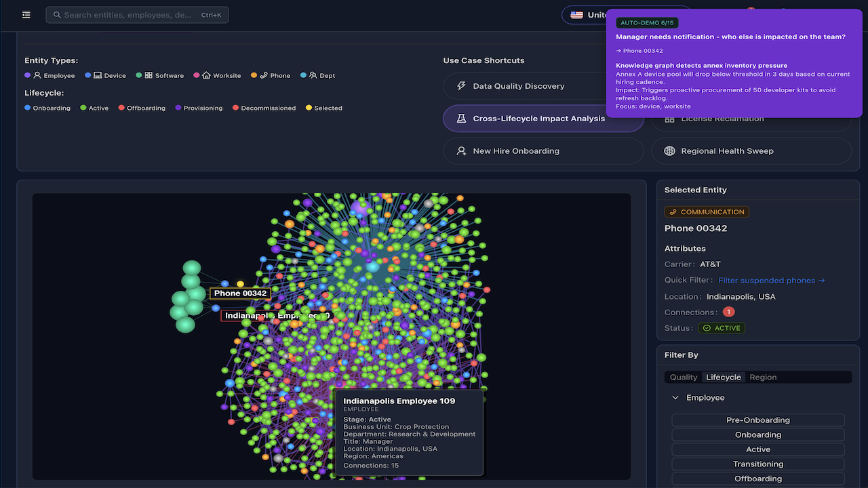This screenshot has height=488, width=868.
Task: Toggle the Transitioning employee lifecycle filter
Action: 757,464
